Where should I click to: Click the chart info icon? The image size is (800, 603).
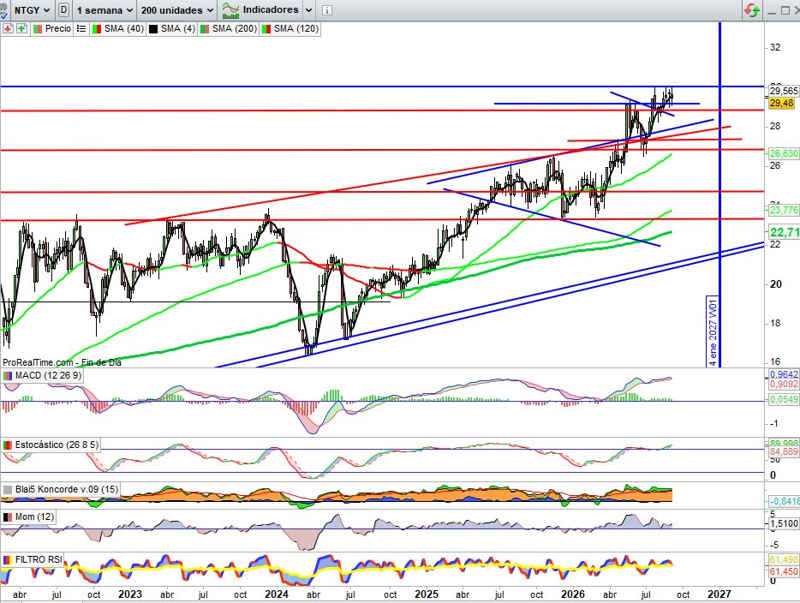click(x=327, y=10)
